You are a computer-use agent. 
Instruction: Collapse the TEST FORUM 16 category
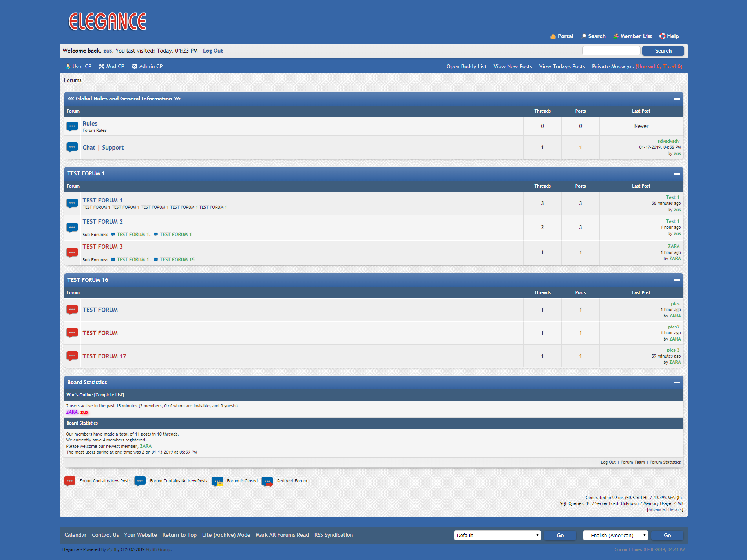[677, 280]
